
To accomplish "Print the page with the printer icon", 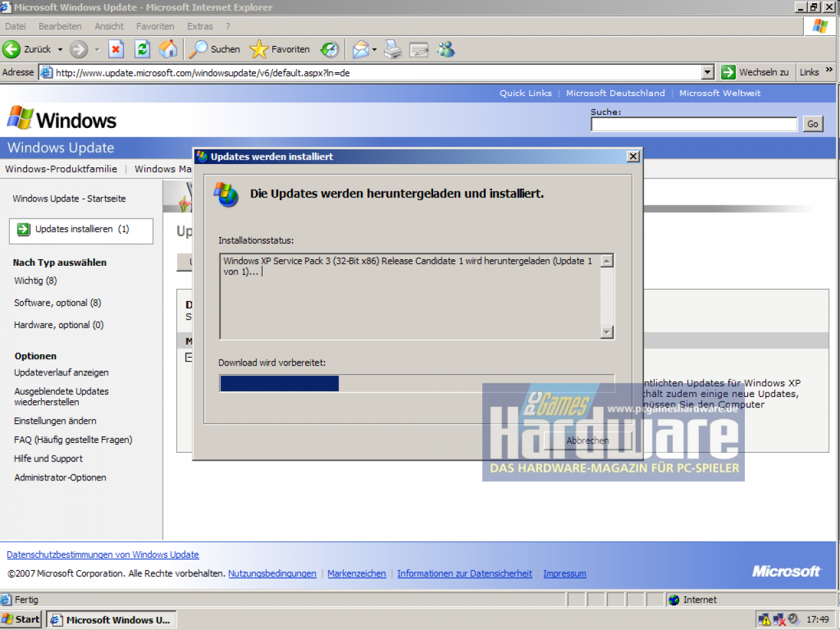I will tap(392, 49).
